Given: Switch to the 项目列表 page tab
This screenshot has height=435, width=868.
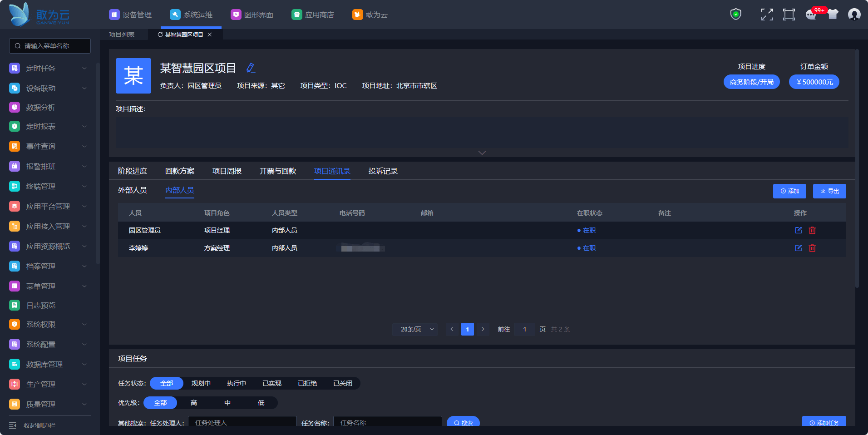Looking at the screenshot, I should 122,35.
